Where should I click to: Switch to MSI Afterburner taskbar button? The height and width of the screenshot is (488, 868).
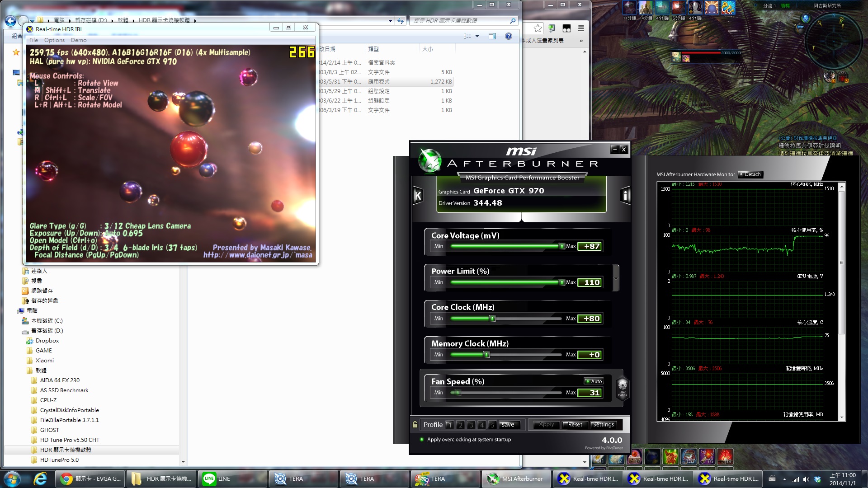click(517, 479)
